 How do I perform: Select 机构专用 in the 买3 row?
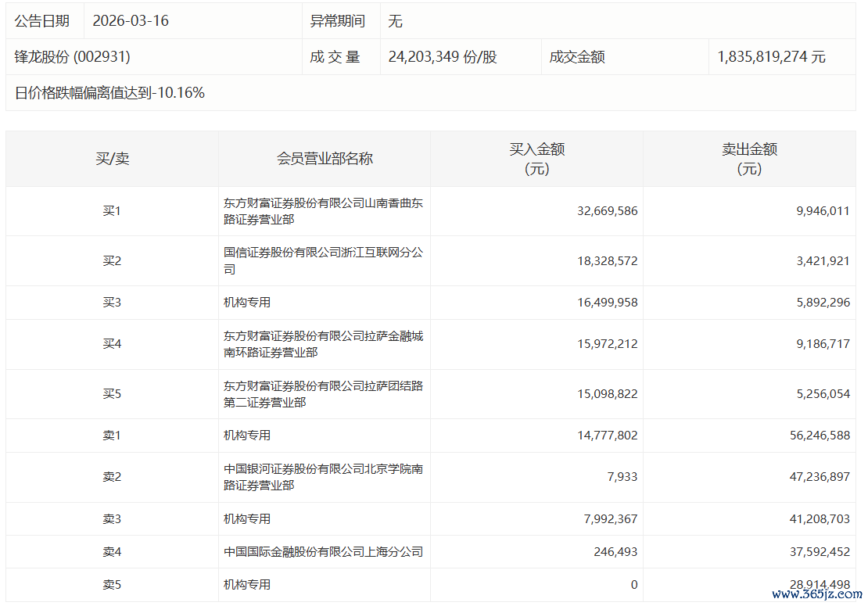[247, 302]
